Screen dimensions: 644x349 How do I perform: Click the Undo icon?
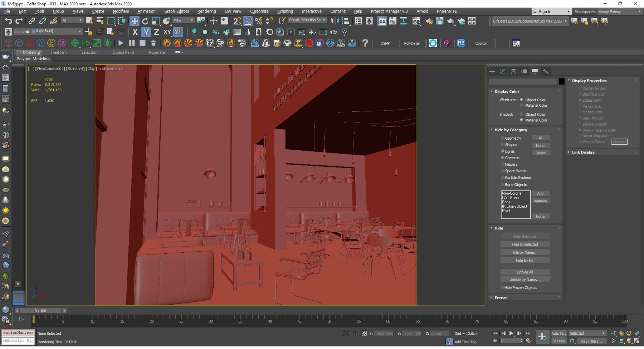(9, 20)
